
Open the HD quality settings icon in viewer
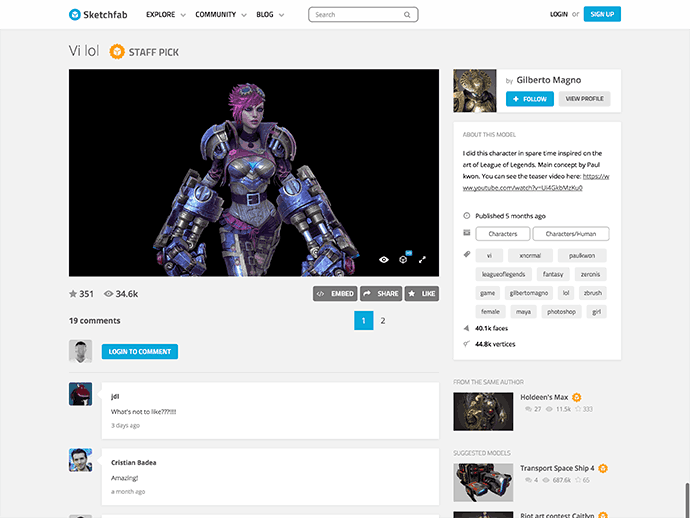403,259
